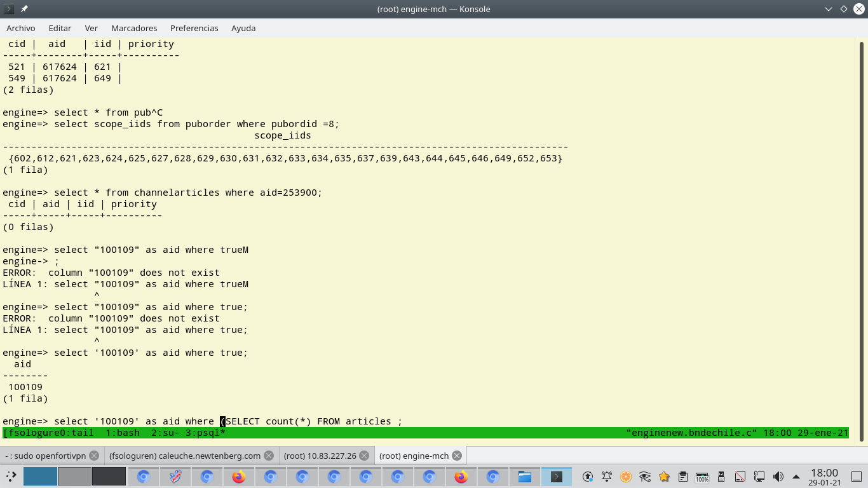This screenshot has height=488, width=868.
Task: Click the network connections tray icon
Action: [x=759, y=477]
